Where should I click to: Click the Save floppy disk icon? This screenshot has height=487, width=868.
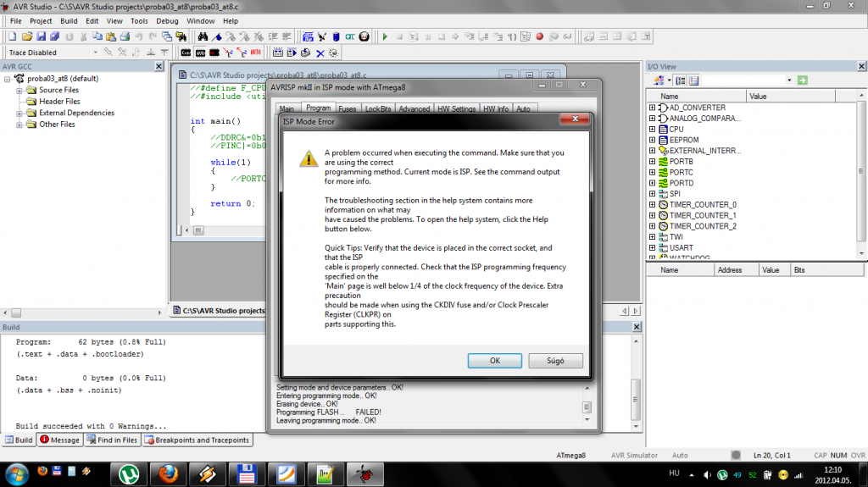pyautogui.click(x=41, y=36)
